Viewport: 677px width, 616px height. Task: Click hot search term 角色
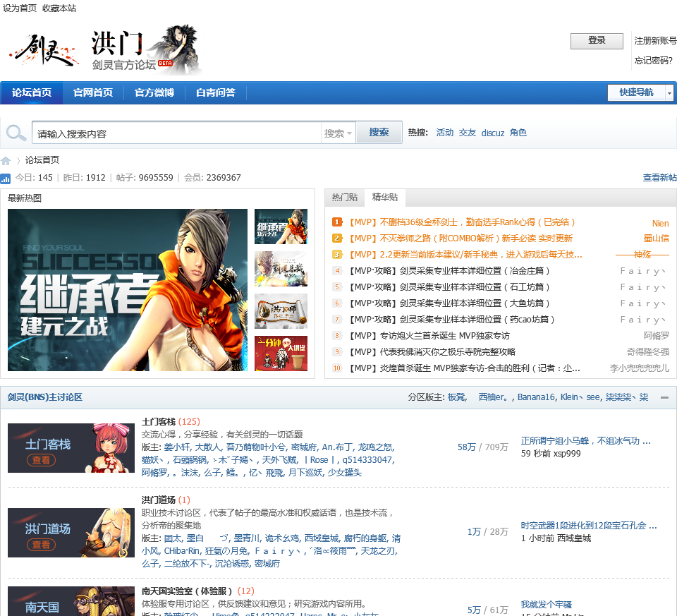pos(518,133)
